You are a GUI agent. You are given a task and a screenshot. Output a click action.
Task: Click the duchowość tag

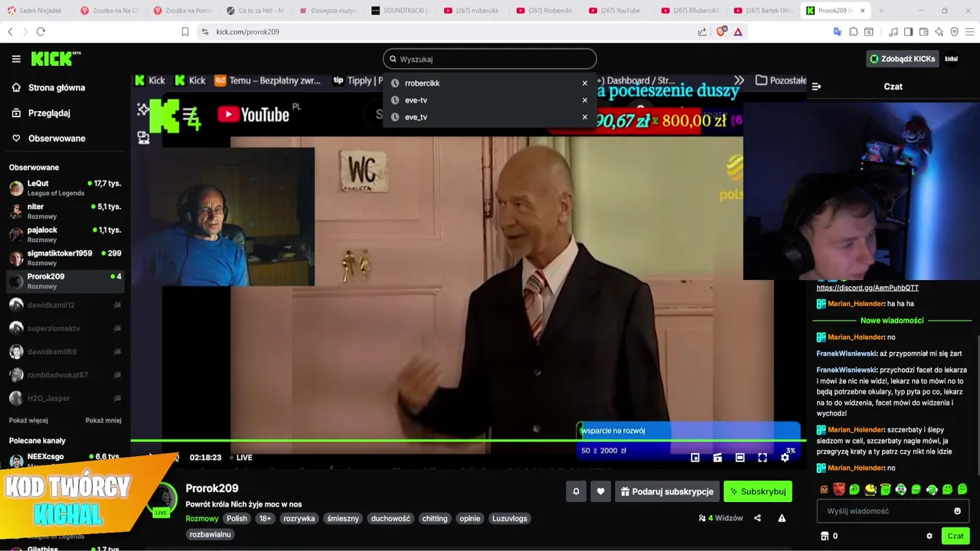[x=390, y=519]
